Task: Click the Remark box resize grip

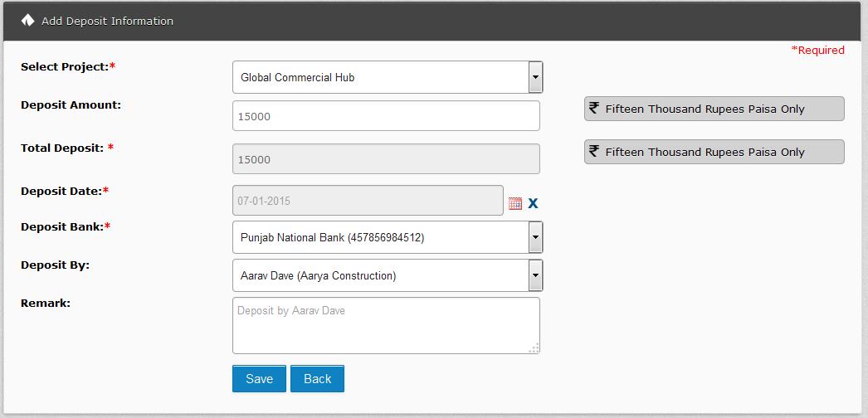Action: click(x=534, y=348)
